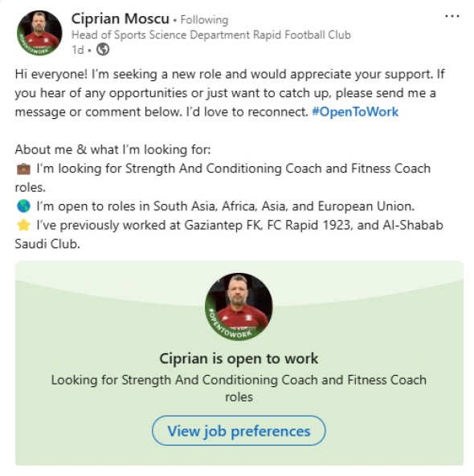Click the line about South Asia roles
Viewport: 474px width, 476px height.
tap(215, 206)
